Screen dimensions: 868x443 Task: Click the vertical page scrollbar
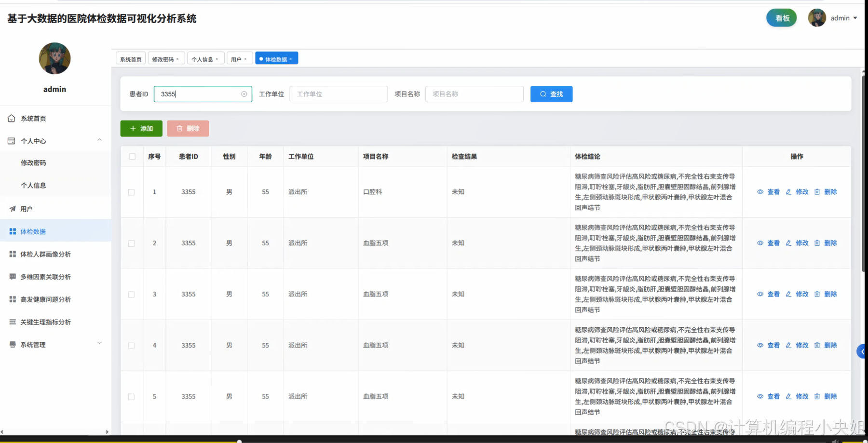tap(864, 174)
